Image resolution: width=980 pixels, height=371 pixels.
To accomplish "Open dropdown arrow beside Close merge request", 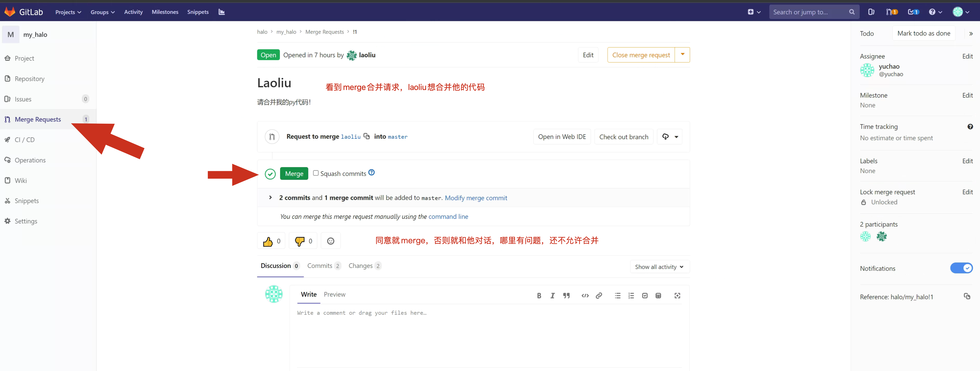I will [x=682, y=55].
